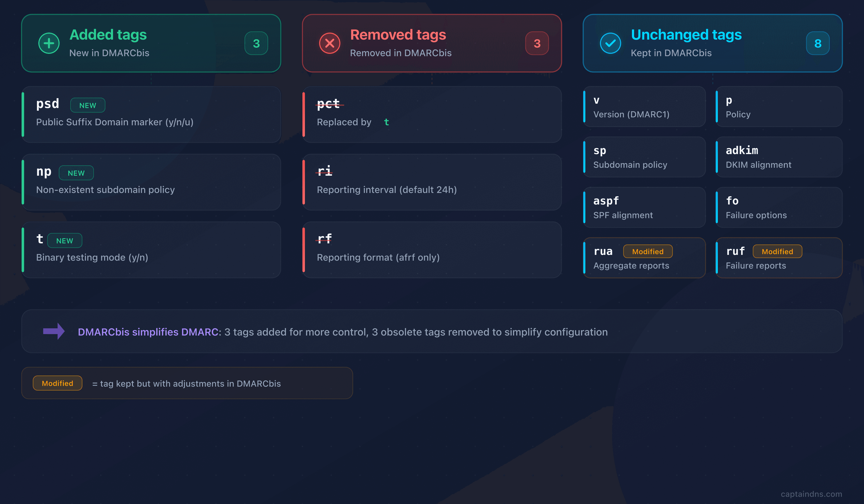Click the plus icon in Added tags header
Image resolution: width=864 pixels, height=504 pixels.
[49, 43]
